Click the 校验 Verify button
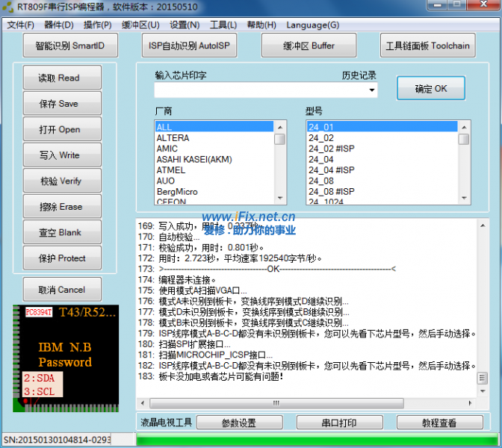This screenshot has height=448, width=502. pos(62,181)
